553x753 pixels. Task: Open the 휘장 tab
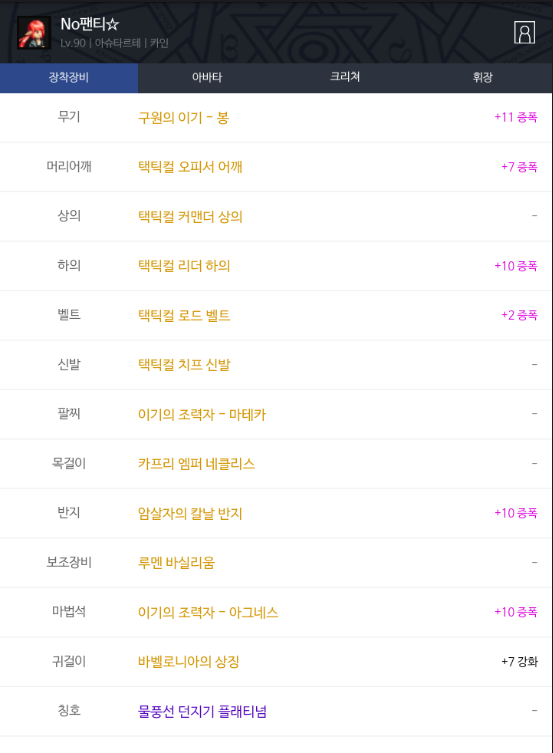point(483,77)
